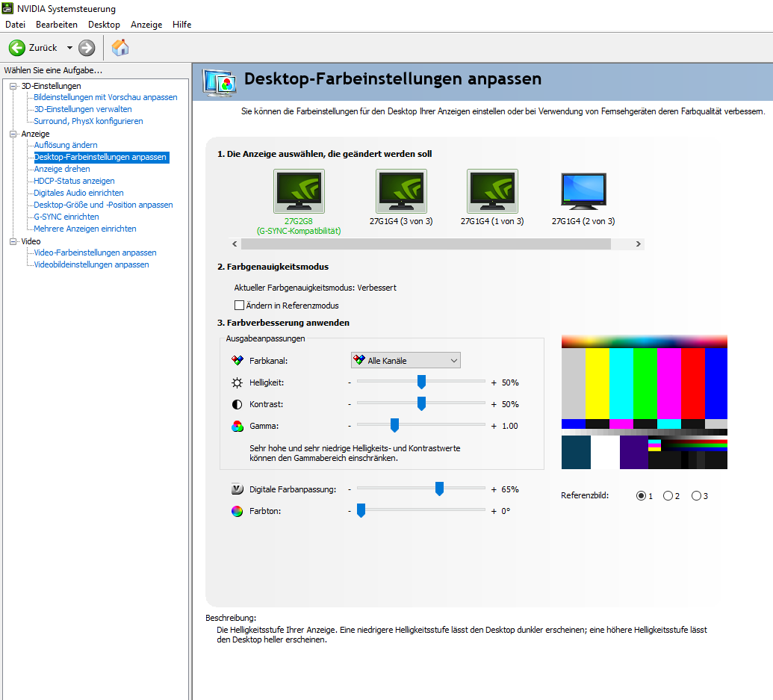The width and height of the screenshot is (773, 700).
Task: Open the Zurück history dropdown arrow
Action: (x=69, y=48)
